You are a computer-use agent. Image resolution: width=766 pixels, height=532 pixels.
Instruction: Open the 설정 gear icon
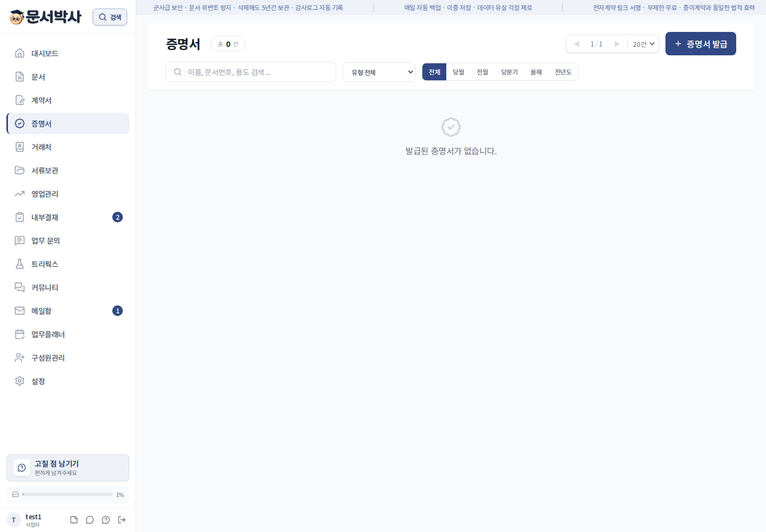(x=20, y=381)
